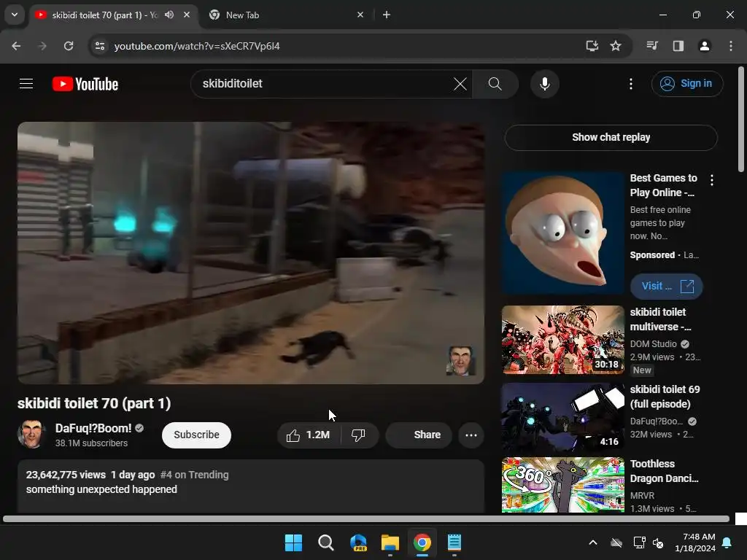The image size is (747, 560).
Task: Open YouTube settings three-dot menu beside Sign in
Action: pyautogui.click(x=631, y=84)
